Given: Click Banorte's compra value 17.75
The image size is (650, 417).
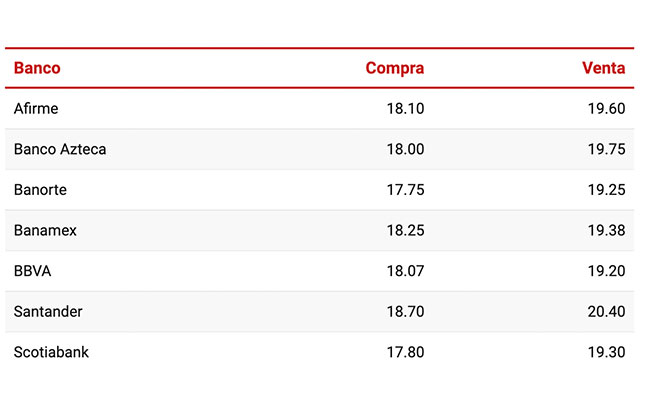Looking at the screenshot, I should 405,190.
